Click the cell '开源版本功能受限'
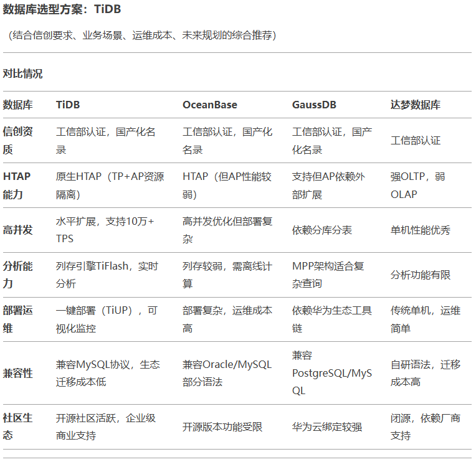476x462 pixels. pyautogui.click(x=222, y=427)
